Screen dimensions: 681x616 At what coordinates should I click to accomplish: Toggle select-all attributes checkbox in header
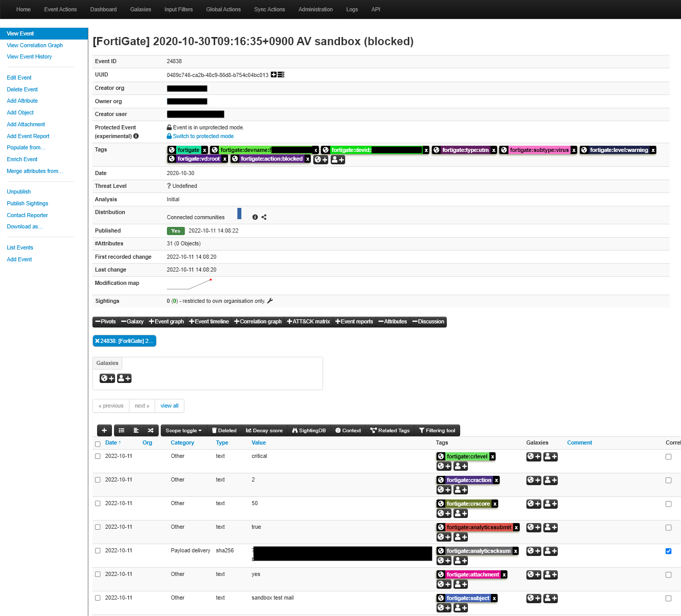point(98,444)
